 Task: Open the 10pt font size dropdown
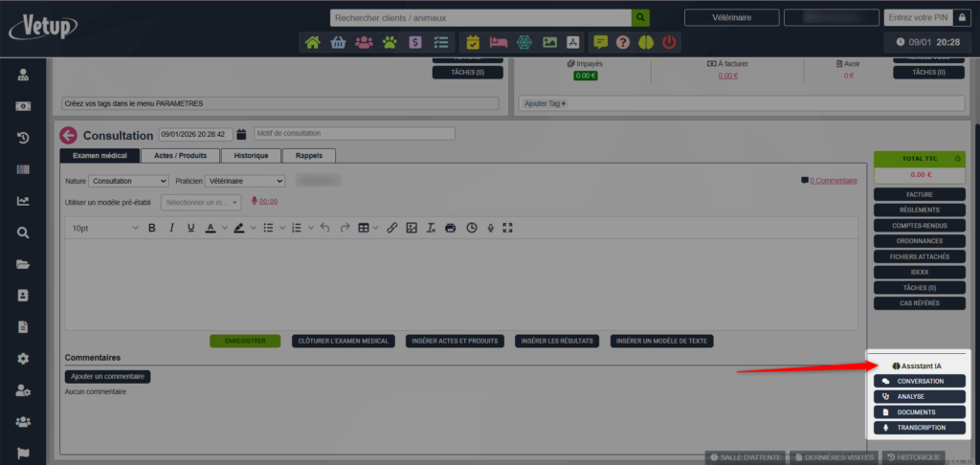104,228
